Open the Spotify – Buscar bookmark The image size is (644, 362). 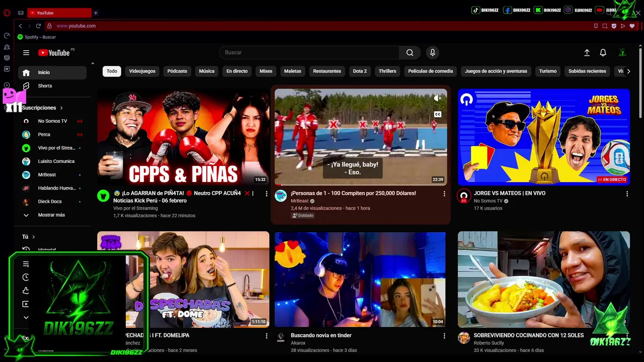tap(37, 37)
